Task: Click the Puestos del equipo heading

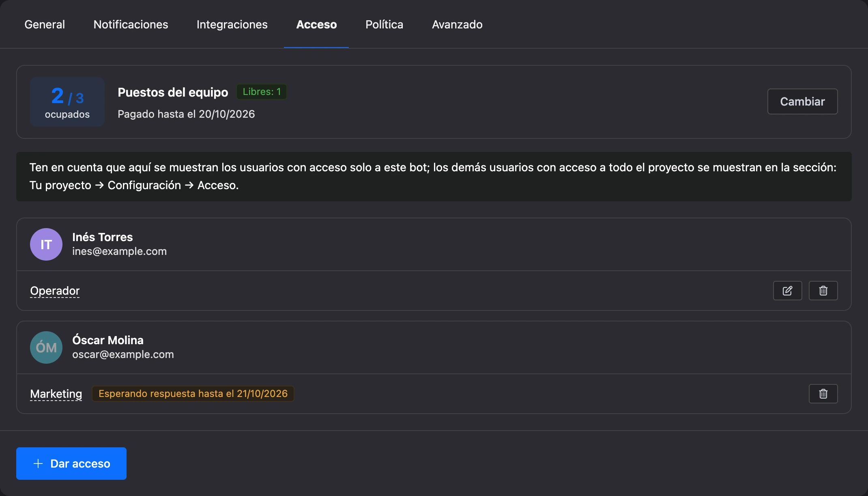Action: point(173,92)
